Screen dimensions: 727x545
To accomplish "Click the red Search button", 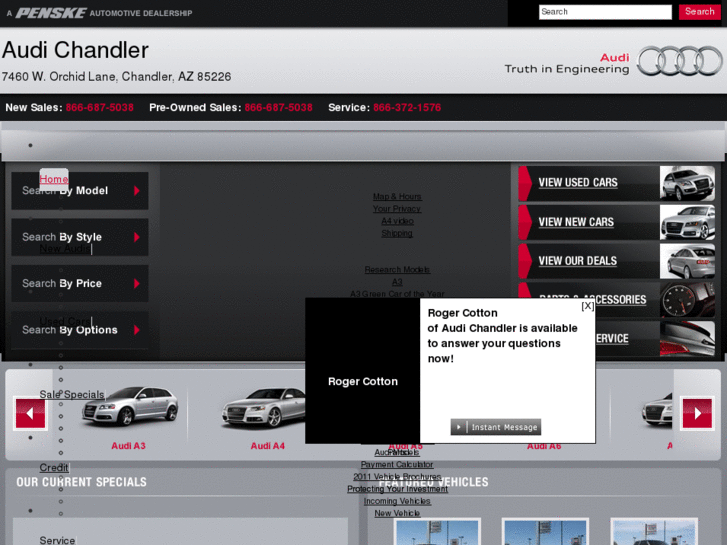I will pyautogui.click(x=700, y=12).
